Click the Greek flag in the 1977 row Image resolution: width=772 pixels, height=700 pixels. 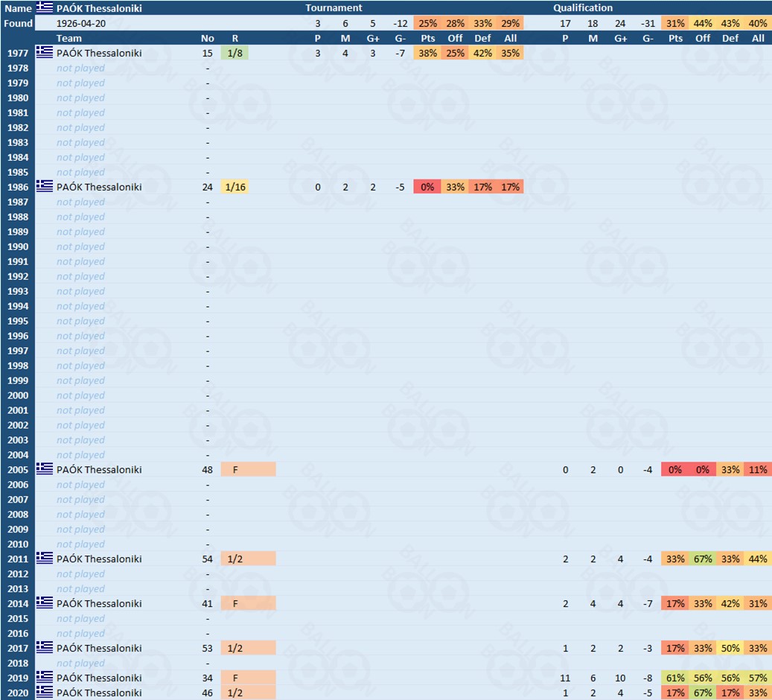point(45,53)
